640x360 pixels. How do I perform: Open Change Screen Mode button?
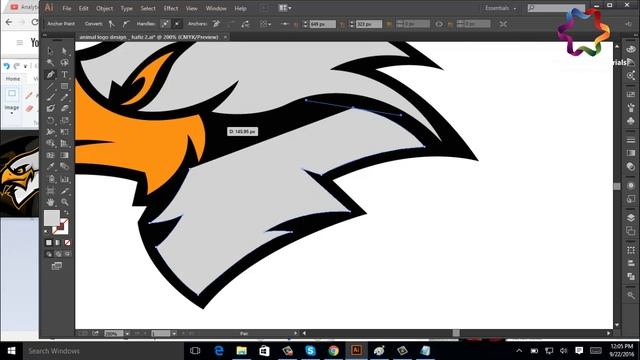[x=57, y=266]
